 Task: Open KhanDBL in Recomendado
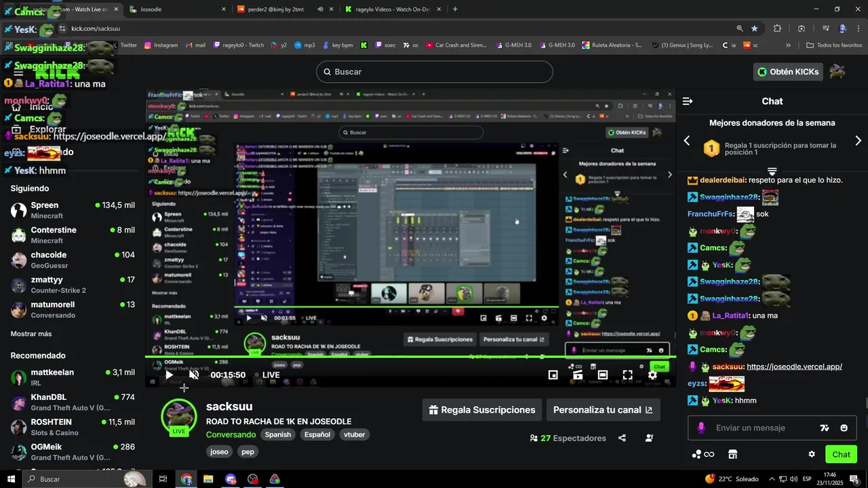point(72,403)
